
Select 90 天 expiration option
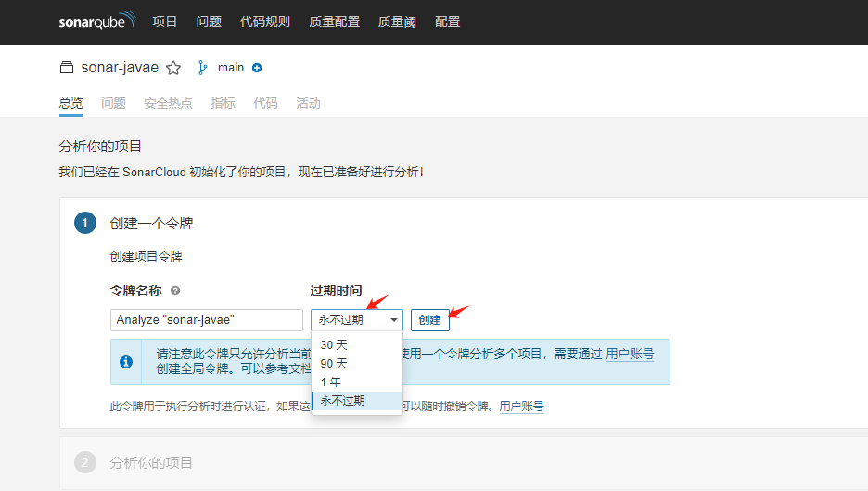[357, 364]
